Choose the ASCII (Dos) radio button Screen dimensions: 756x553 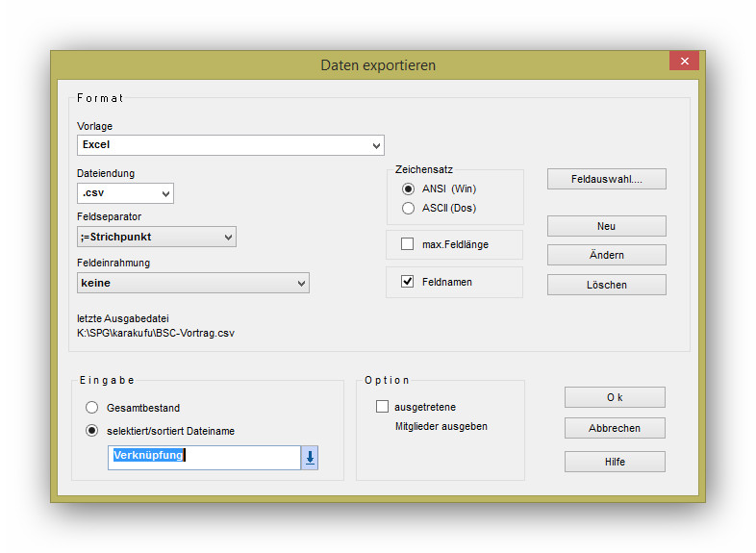pos(409,208)
